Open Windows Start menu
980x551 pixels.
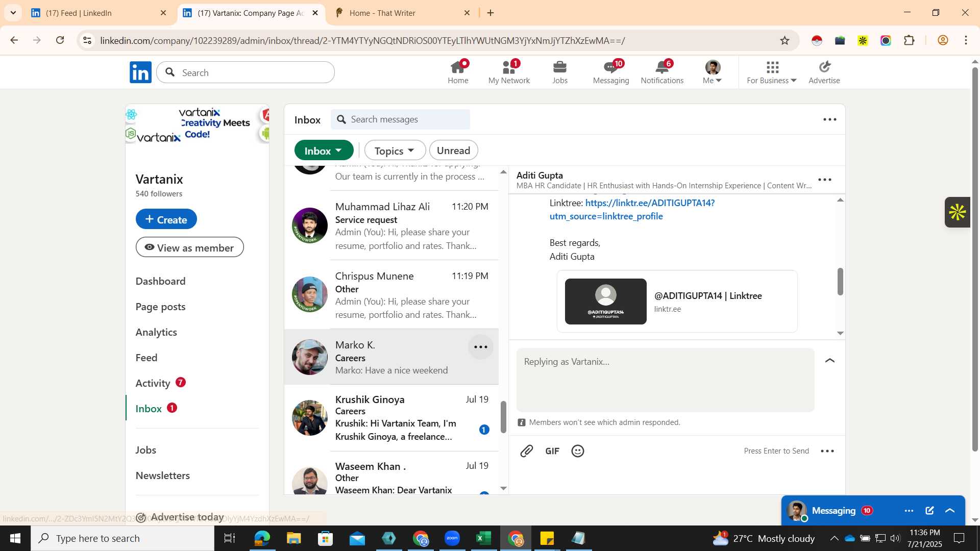pyautogui.click(x=15, y=538)
